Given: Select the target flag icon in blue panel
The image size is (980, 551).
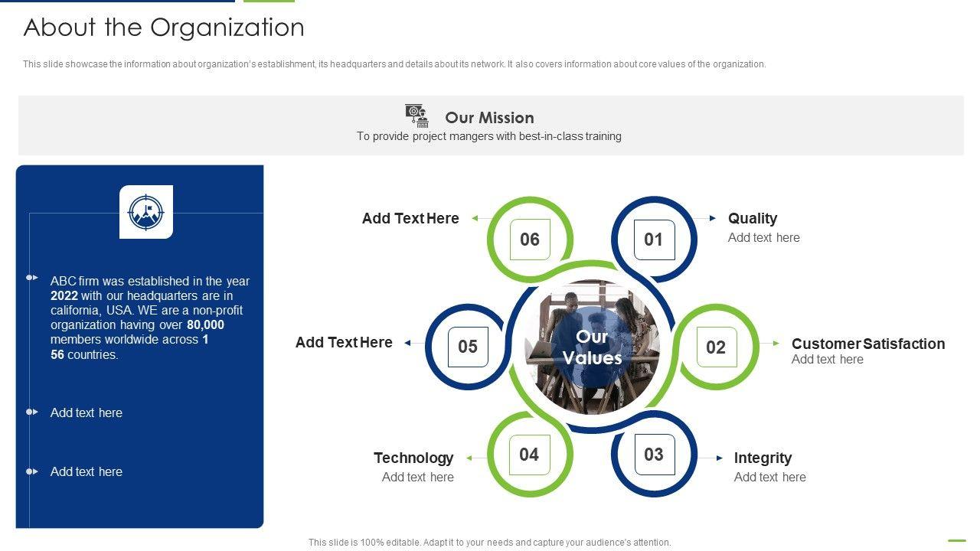Looking at the screenshot, I should pyautogui.click(x=146, y=212).
